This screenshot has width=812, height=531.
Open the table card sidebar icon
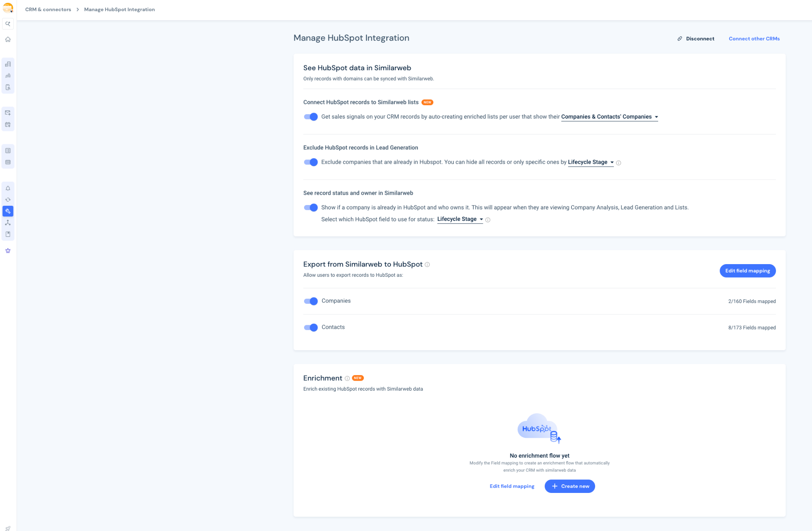[8, 162]
